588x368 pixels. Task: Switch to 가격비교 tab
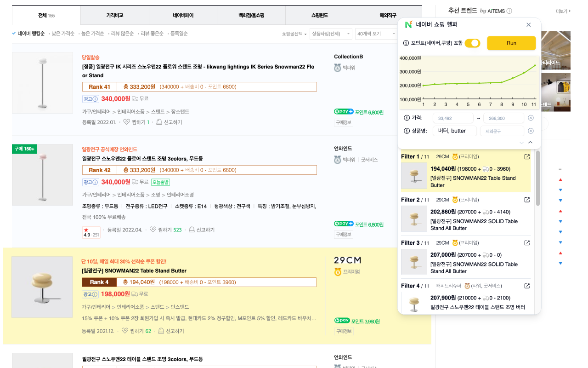click(x=114, y=15)
